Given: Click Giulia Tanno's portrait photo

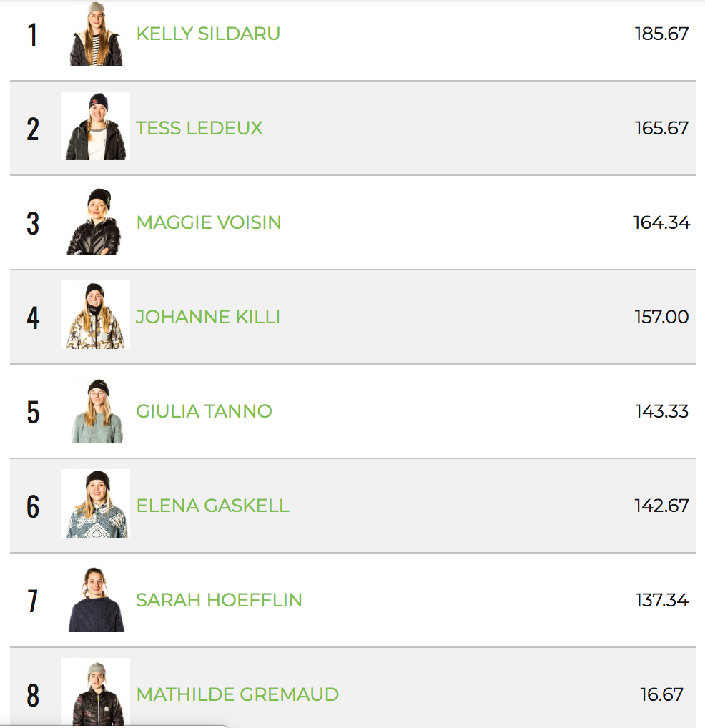Looking at the screenshot, I should (96, 410).
